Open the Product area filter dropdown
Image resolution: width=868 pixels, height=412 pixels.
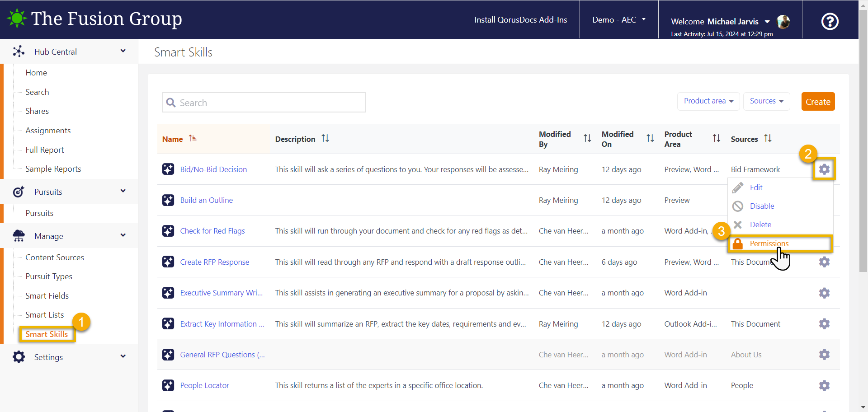click(x=708, y=101)
